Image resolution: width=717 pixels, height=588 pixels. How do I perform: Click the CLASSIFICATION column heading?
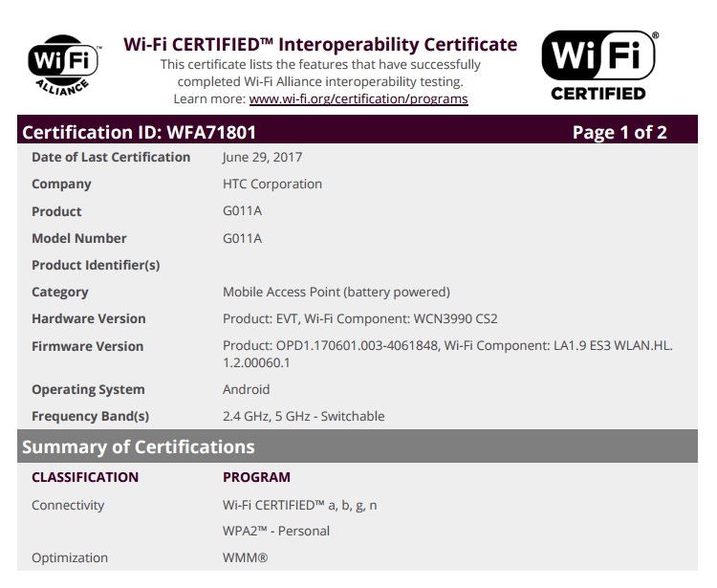[x=85, y=477]
